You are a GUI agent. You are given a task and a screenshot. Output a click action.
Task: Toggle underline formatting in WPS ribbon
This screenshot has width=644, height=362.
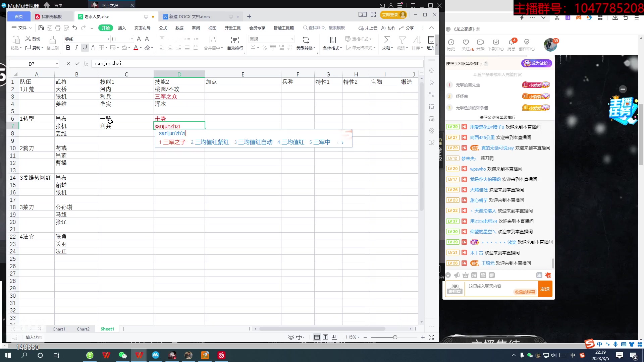click(x=85, y=48)
